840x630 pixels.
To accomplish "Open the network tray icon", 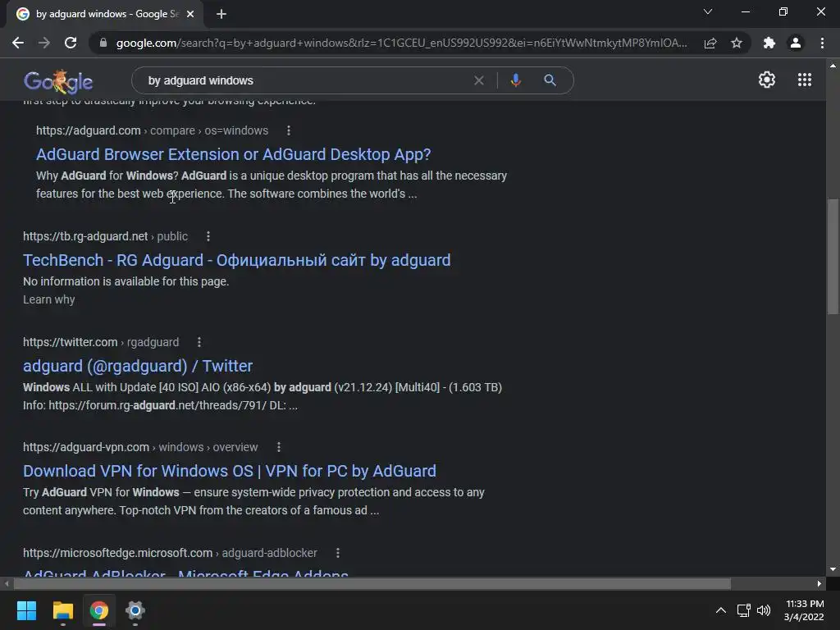I will point(743,610).
